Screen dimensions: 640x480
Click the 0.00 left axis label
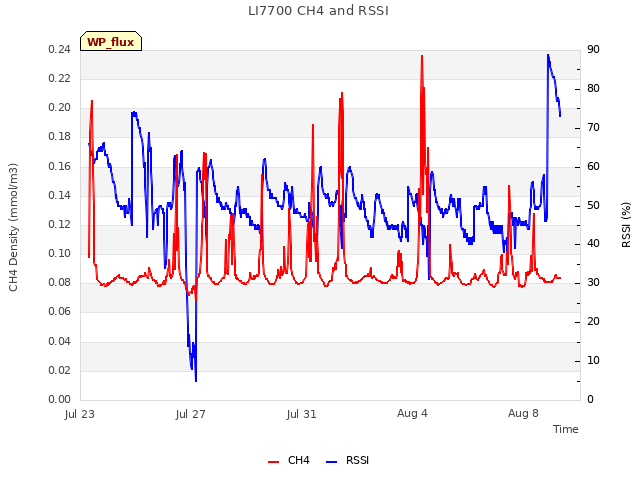tap(60, 399)
